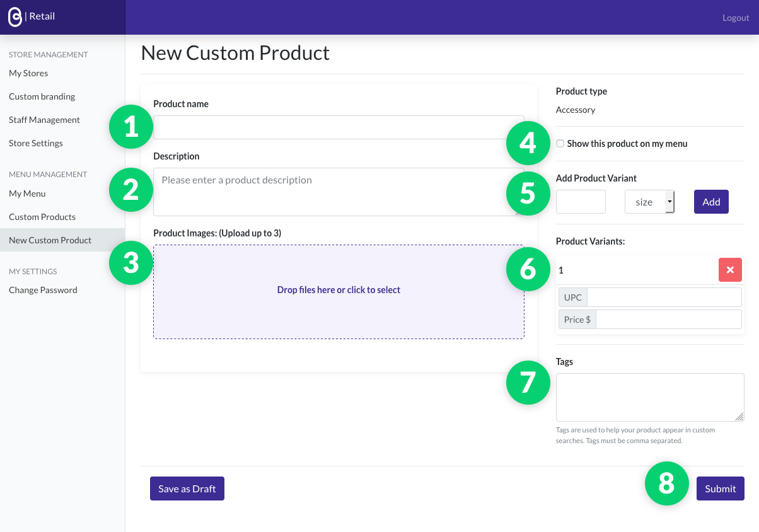This screenshot has width=759, height=532.
Task: Log out using the Logout link
Action: [x=736, y=18]
